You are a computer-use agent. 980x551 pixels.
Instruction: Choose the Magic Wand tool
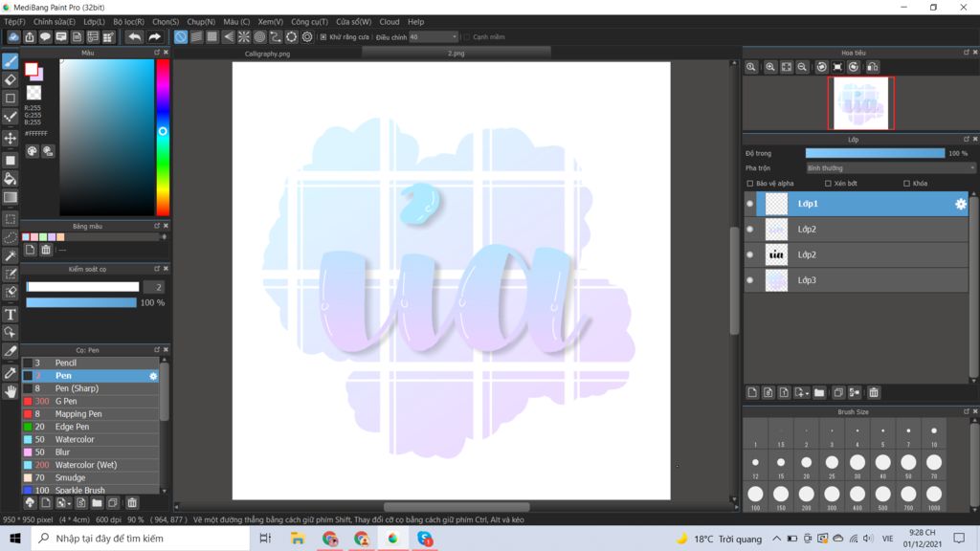pos(10,255)
